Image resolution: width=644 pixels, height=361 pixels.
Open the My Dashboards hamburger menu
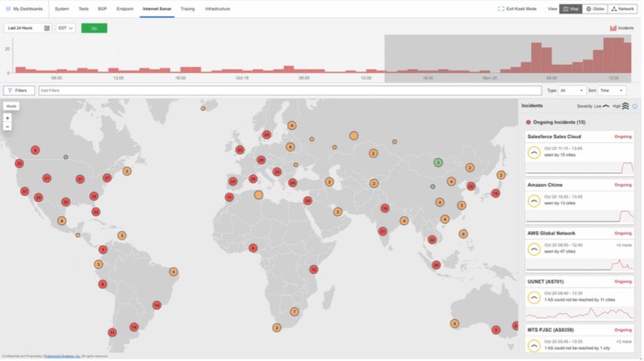tap(8, 8)
